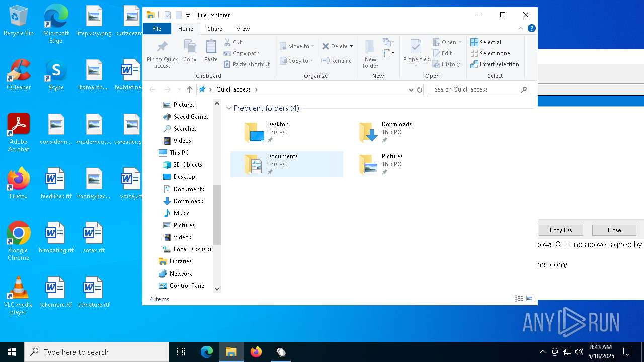Click Windows Start button
644x362 pixels.
tap(12, 352)
